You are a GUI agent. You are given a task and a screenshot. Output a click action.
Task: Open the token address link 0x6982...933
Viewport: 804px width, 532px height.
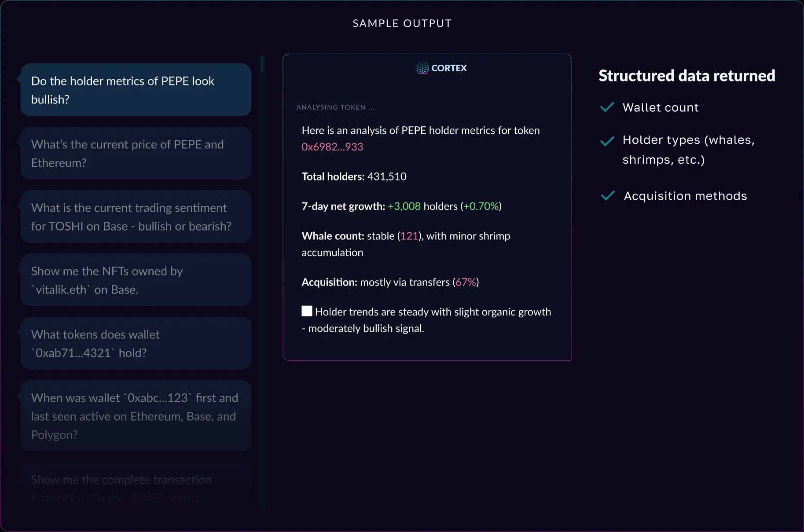pos(332,147)
